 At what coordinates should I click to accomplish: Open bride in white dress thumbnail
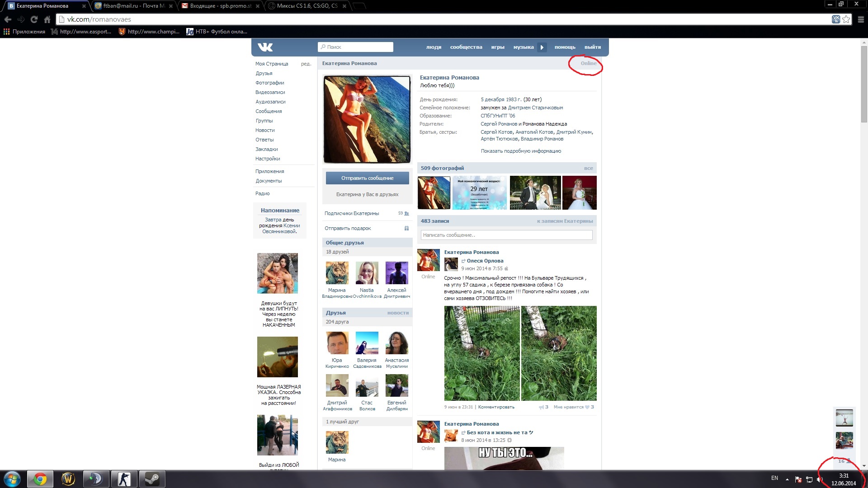pyautogui.click(x=580, y=193)
